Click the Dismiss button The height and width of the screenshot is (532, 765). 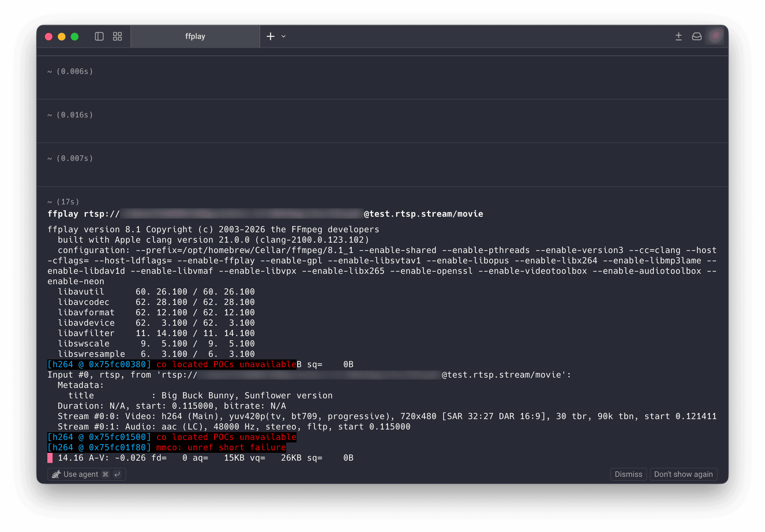pos(628,474)
